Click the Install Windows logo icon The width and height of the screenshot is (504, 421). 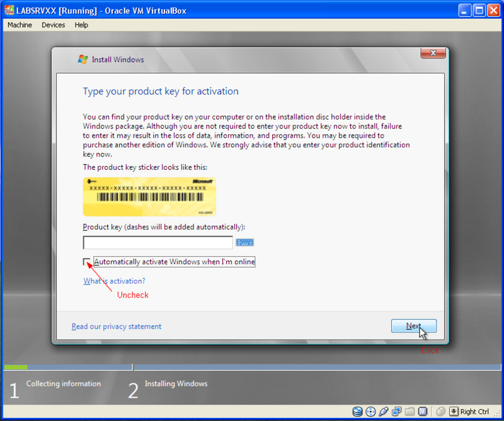pos(83,59)
